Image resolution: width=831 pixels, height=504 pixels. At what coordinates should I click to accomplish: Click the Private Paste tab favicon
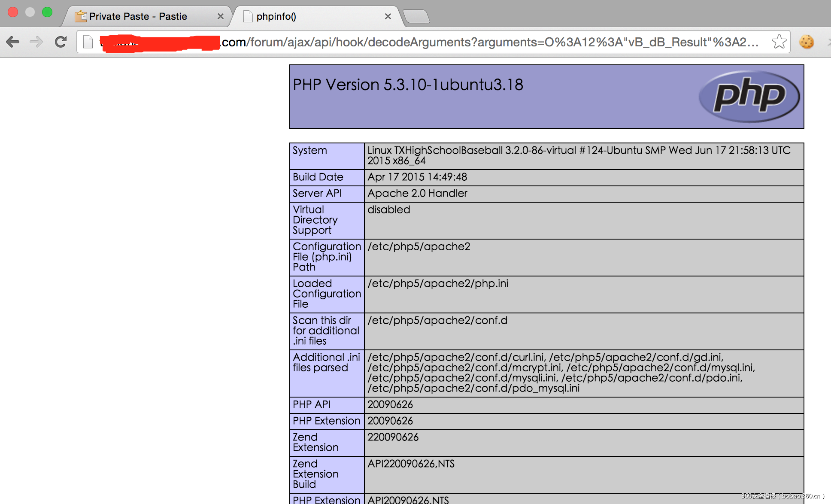click(80, 16)
